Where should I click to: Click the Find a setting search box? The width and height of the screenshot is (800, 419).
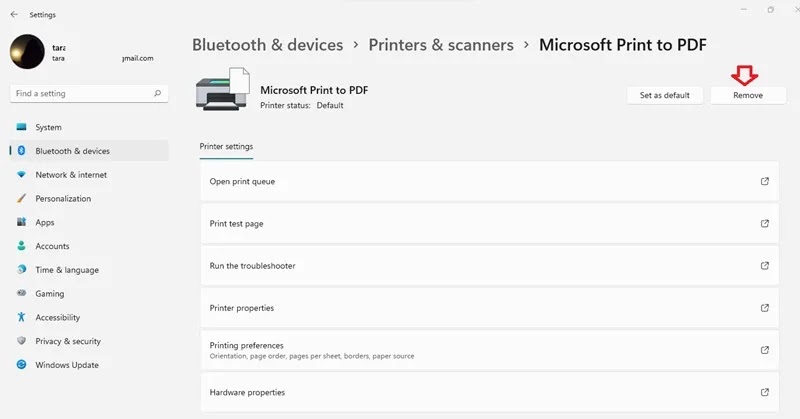89,93
